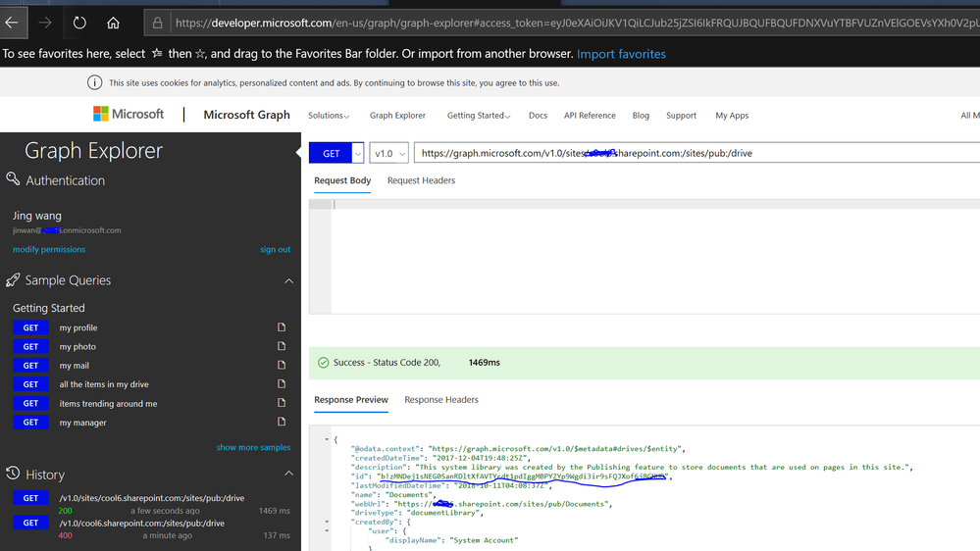Viewport: 980px width, 551px height.
Task: Open API Reference in top navigation
Action: 590,116
